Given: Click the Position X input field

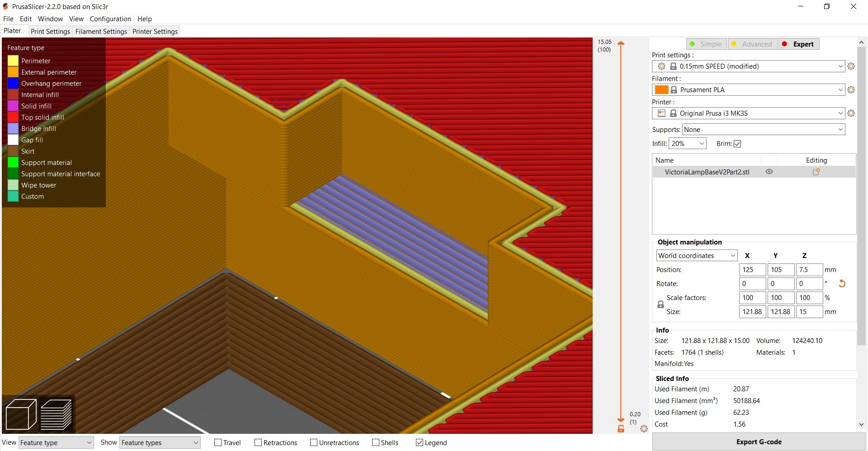Looking at the screenshot, I should coord(752,270).
